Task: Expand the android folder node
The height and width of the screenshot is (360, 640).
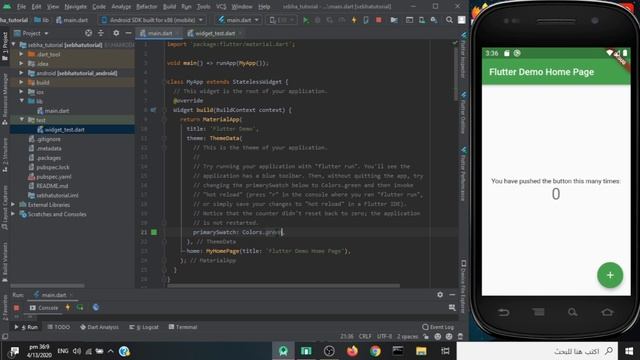Action: pos(21,73)
